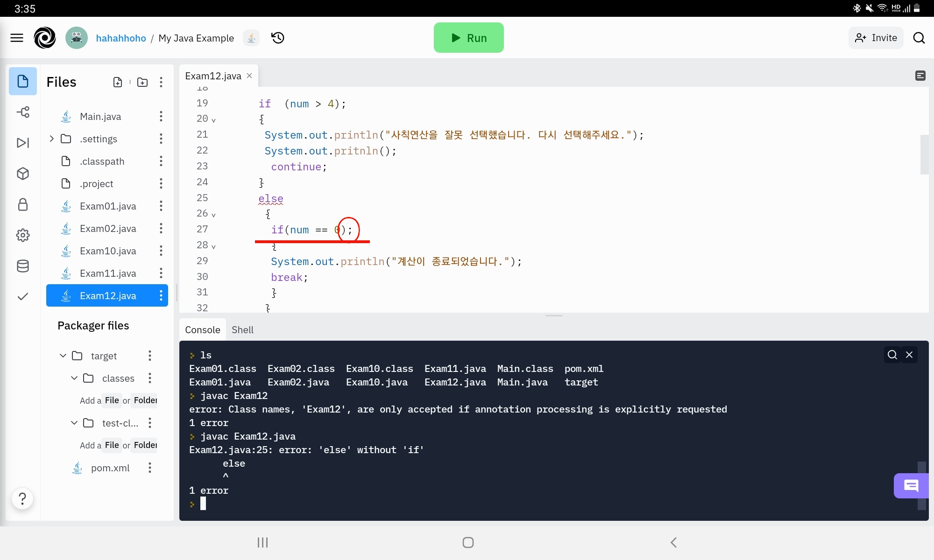
Task: Click the add new folder icon
Action: click(x=142, y=82)
